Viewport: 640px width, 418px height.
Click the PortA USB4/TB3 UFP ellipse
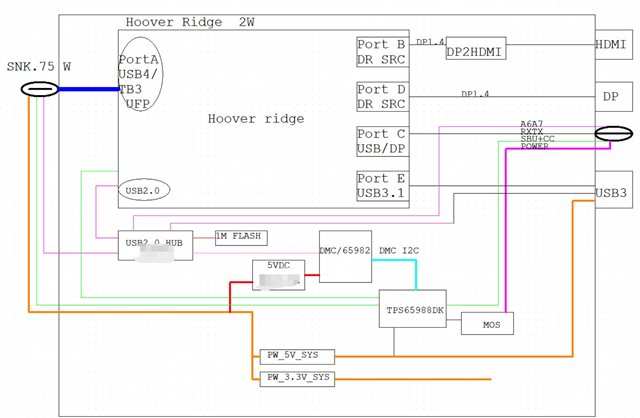[140, 74]
